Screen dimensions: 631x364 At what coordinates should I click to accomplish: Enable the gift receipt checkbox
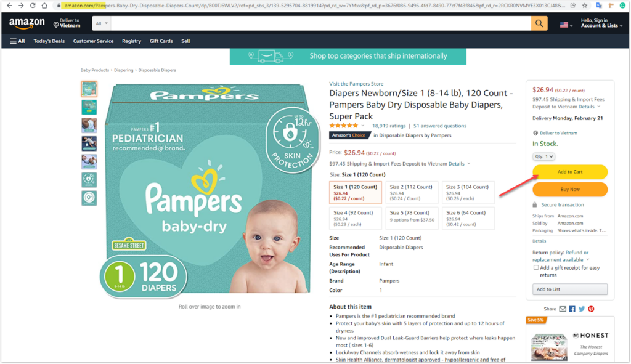point(535,267)
